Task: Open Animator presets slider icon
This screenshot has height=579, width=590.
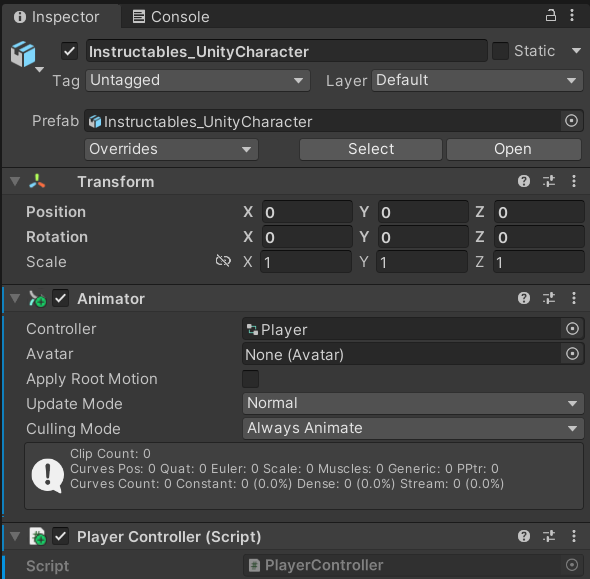Action: coord(549,298)
